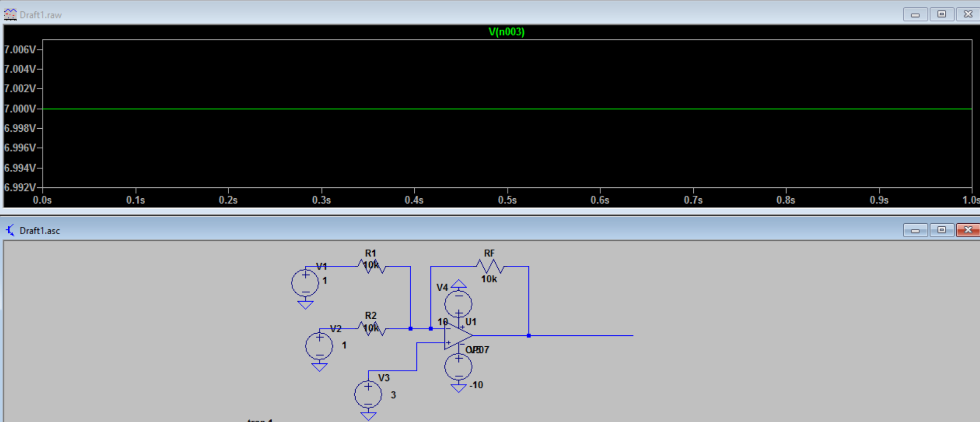Click the 0.0s time axis label

click(x=43, y=200)
